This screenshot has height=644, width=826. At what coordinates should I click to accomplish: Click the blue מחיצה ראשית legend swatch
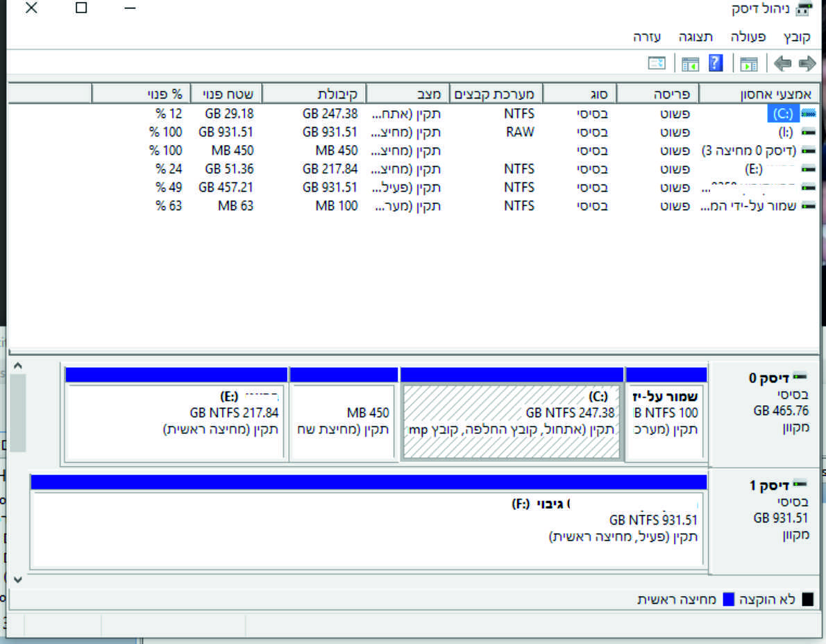tap(728, 600)
